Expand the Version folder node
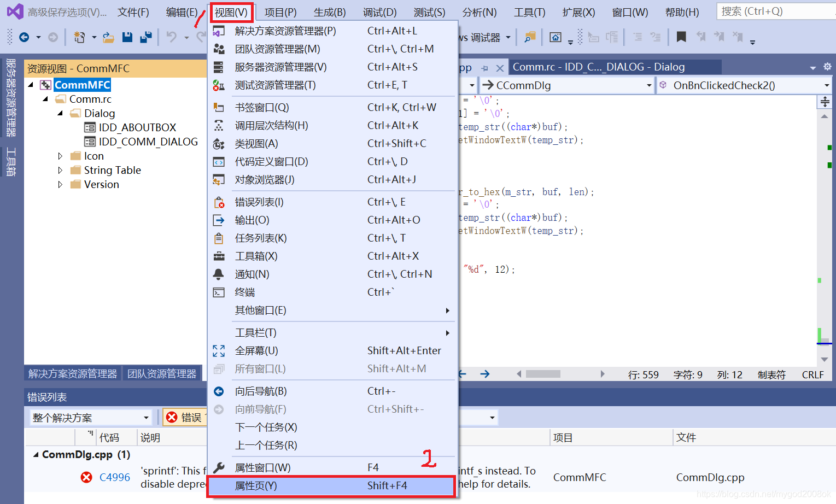836x504 pixels. click(x=60, y=184)
